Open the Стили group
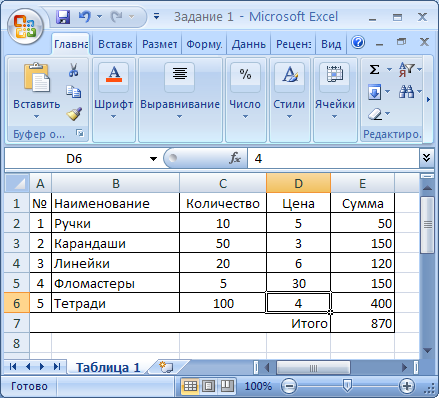The width and height of the screenshot is (439, 398). pyautogui.click(x=289, y=100)
